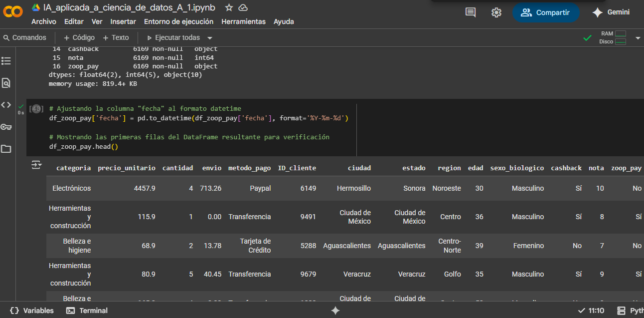
Task: Select the metodo_pago column header
Action: coord(249,168)
